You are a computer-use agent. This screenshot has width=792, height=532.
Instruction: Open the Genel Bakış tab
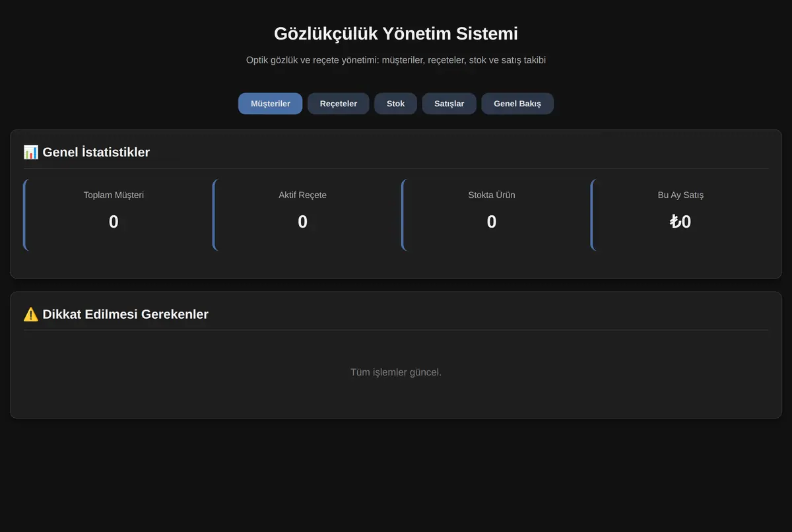coord(517,104)
